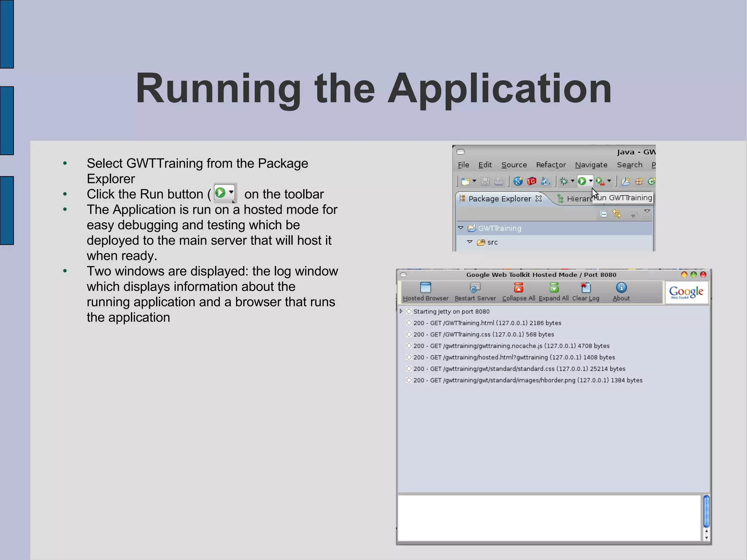Select the Debug (bug) icon on Eclipse toolbar
Viewport: 747px width, 560px height.
(564, 182)
